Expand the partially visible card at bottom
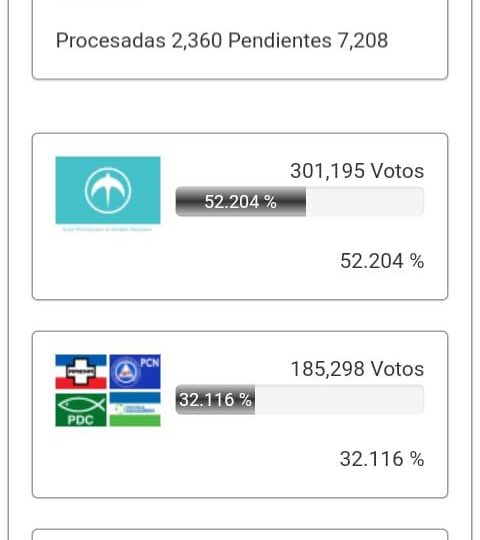Image resolution: width=480 pixels, height=540 pixels. [x=240, y=534]
